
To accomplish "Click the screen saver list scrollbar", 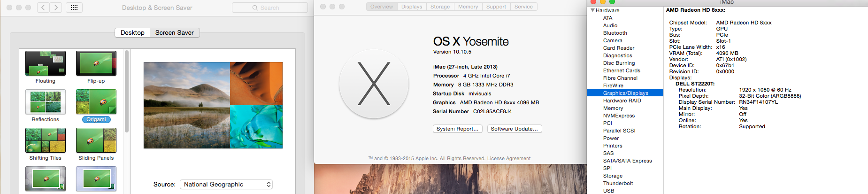I will 127,92.
